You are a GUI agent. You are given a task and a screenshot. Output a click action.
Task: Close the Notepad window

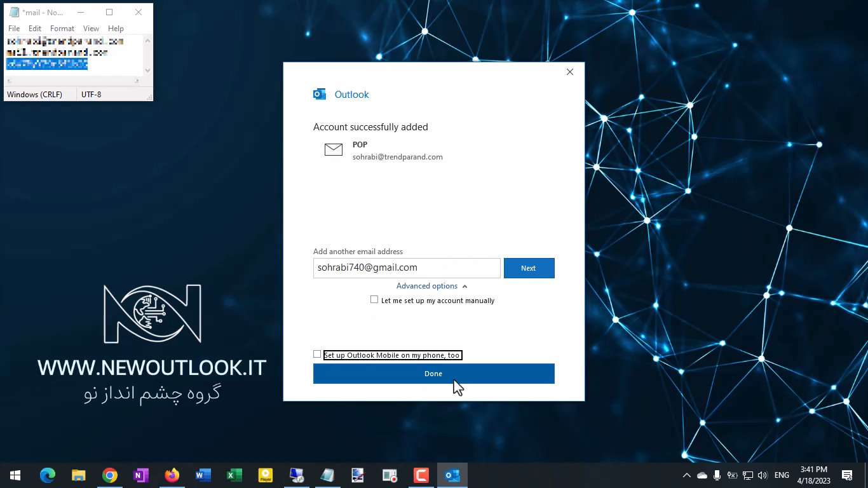point(139,12)
